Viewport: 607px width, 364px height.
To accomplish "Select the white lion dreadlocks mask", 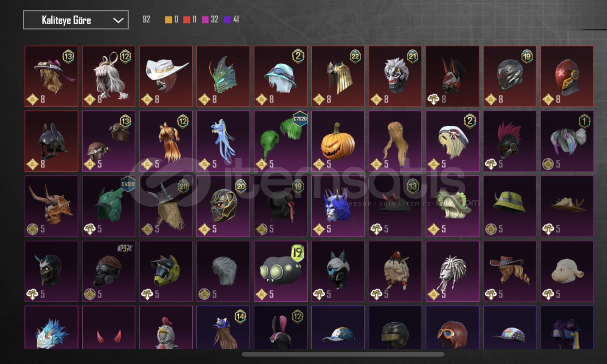I will pyautogui.click(x=453, y=271).
